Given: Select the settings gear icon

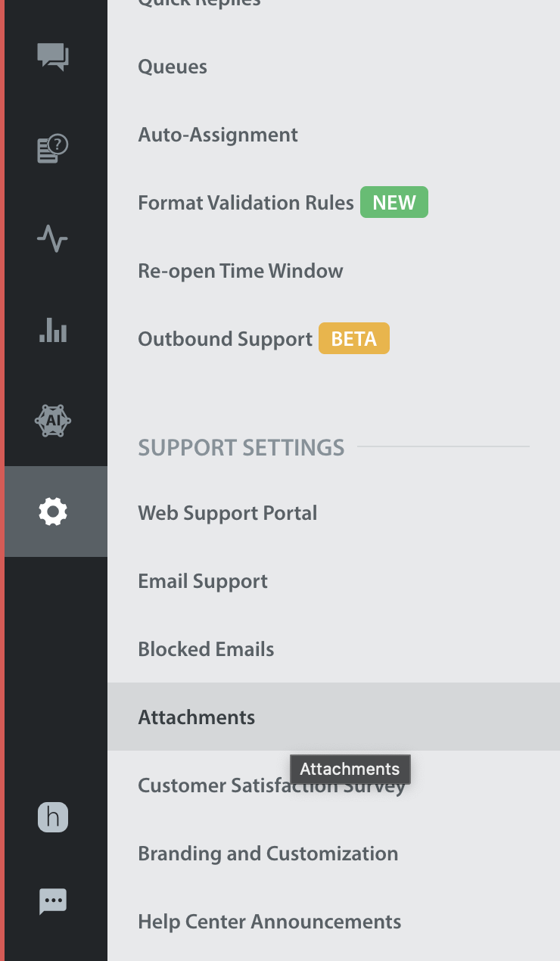Looking at the screenshot, I should coord(53,512).
